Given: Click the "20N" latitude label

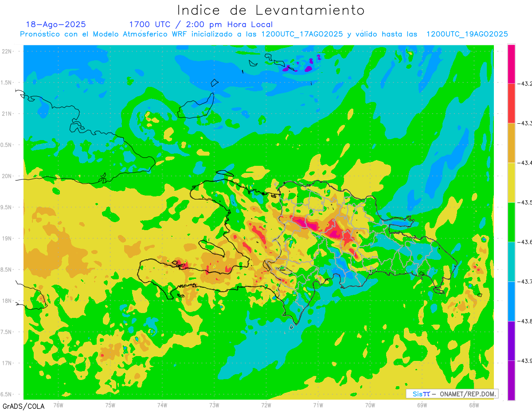Looking at the screenshot, I should coord(7,176).
